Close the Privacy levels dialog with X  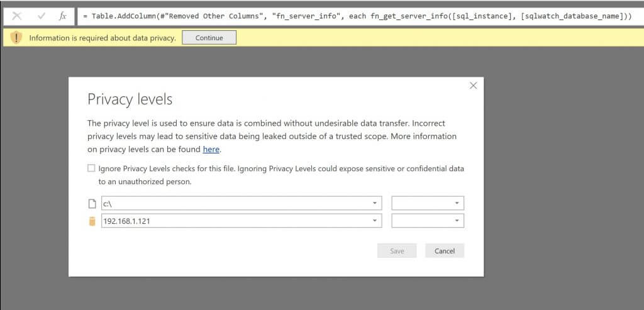click(473, 86)
